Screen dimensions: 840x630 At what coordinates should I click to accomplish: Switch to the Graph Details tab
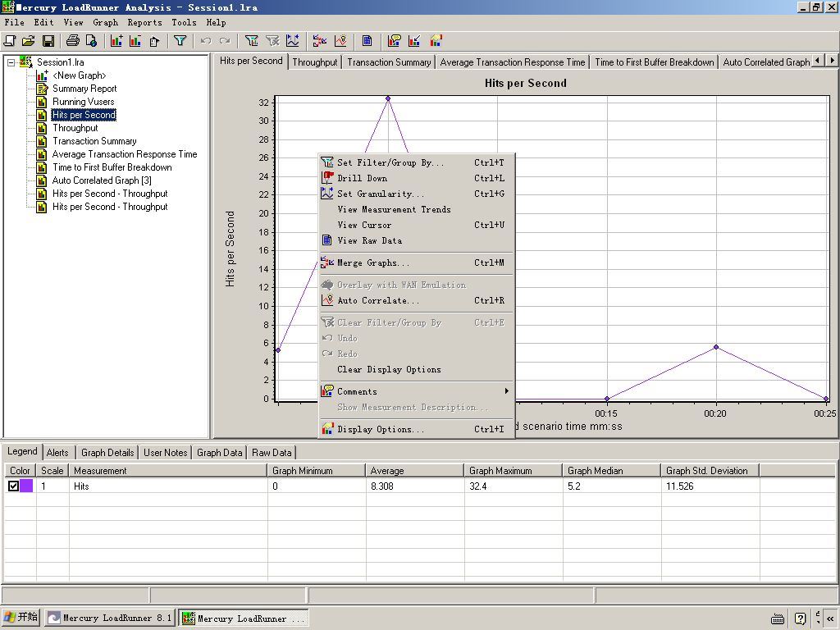tap(107, 453)
